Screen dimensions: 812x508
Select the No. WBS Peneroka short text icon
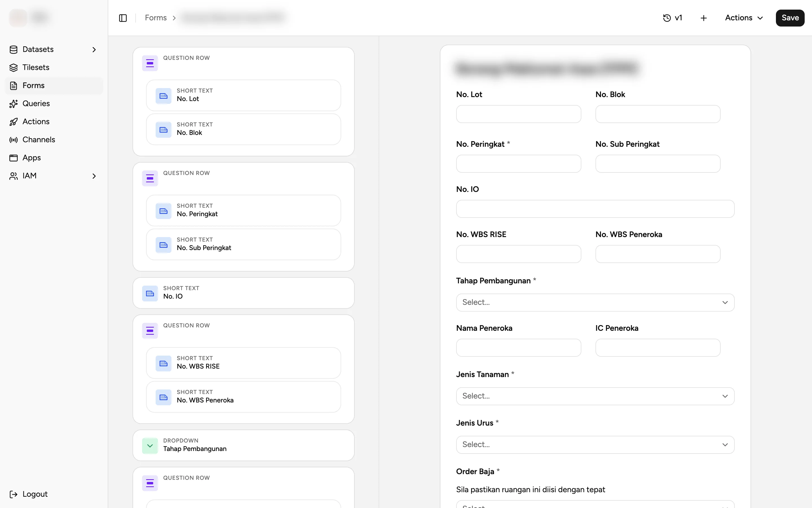click(x=164, y=397)
